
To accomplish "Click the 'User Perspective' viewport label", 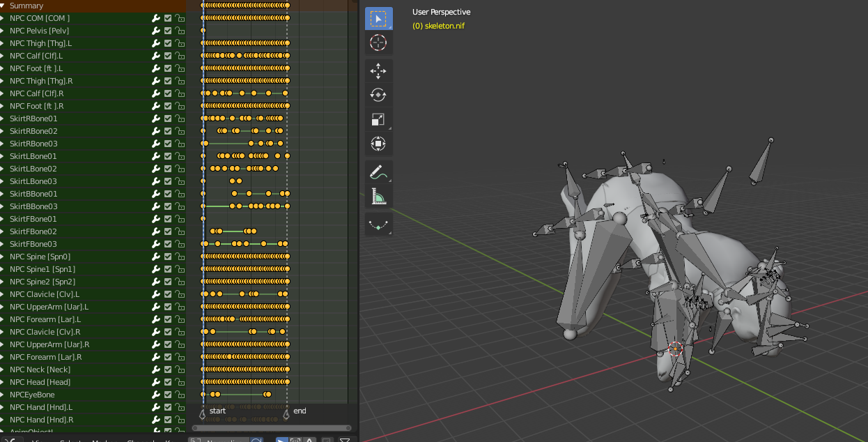I will [x=441, y=12].
